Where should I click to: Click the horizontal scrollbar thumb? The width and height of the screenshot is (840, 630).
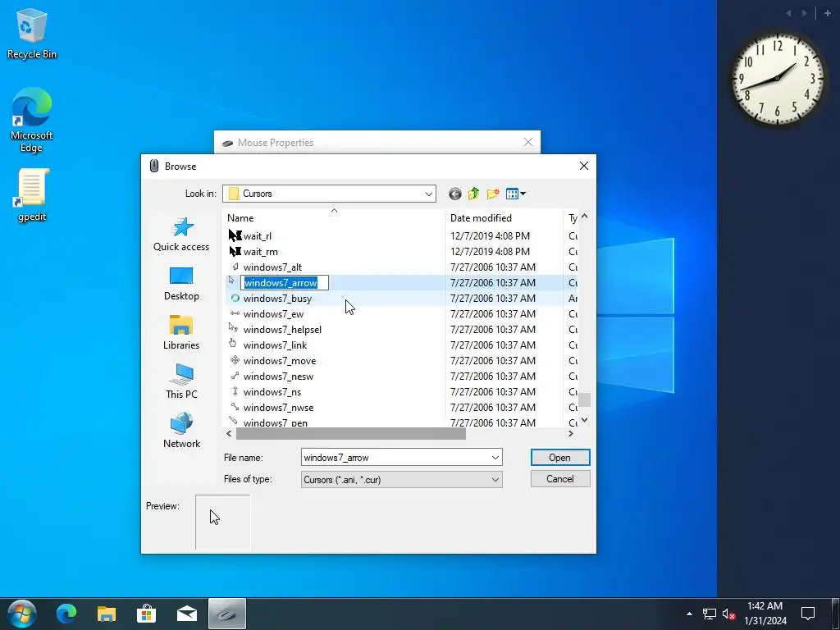(351, 433)
